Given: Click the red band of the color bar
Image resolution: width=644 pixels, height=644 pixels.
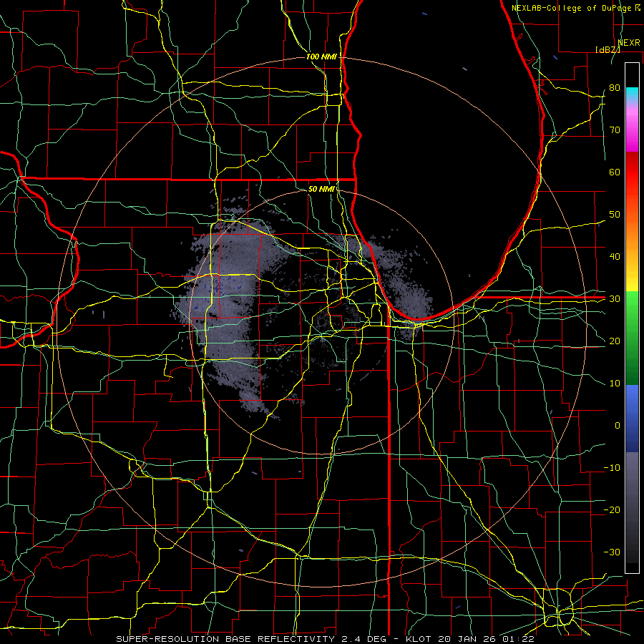Looking at the screenshot, I should [x=632, y=172].
